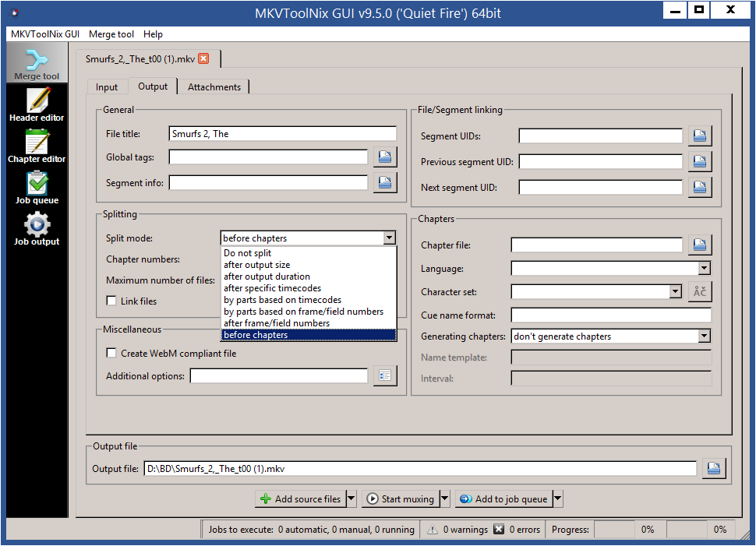756x546 pixels.
Task: Show the Job output view
Action: (x=37, y=228)
